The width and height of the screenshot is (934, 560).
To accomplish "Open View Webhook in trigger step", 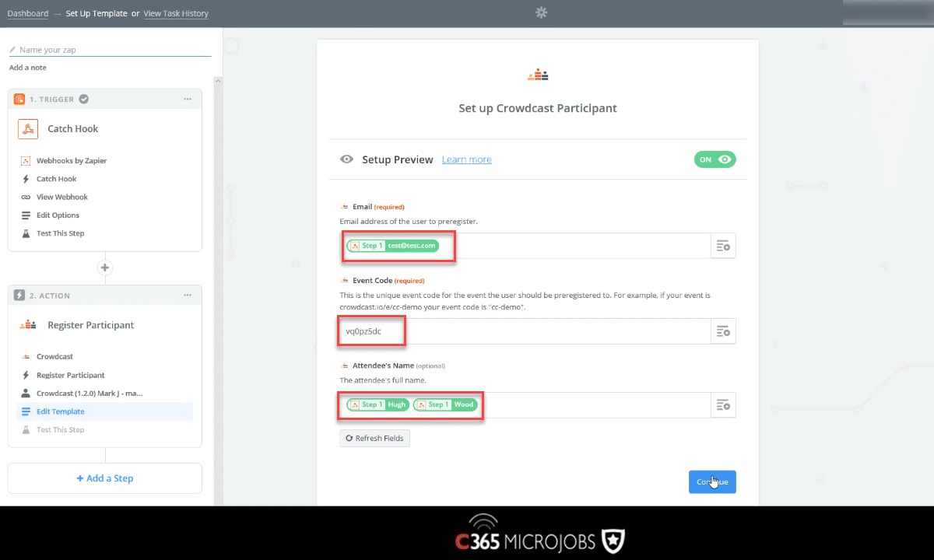I will [62, 197].
